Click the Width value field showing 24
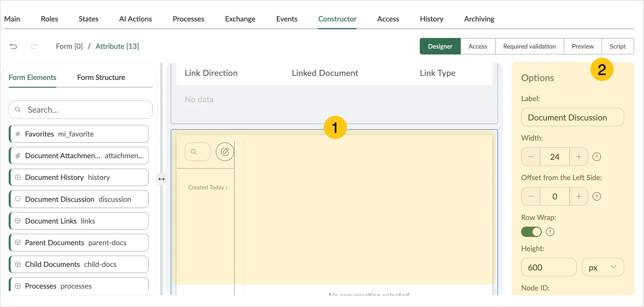The width and height of the screenshot is (644, 307). point(554,157)
